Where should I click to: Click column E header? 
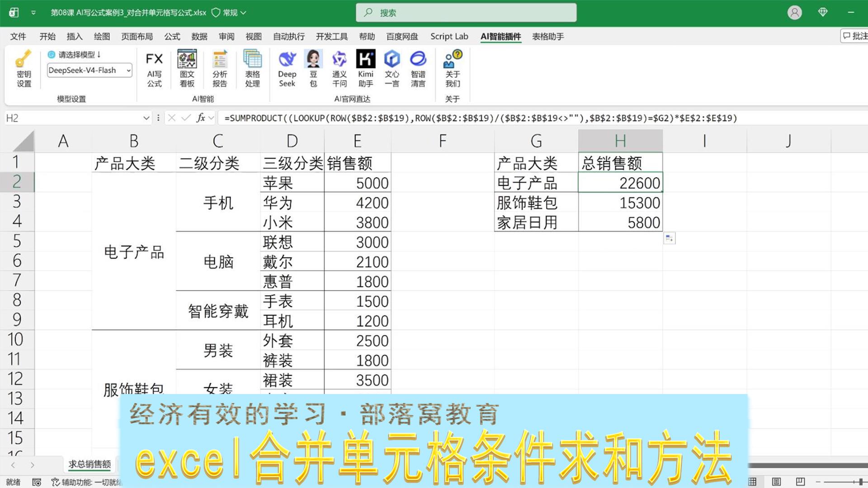click(x=357, y=141)
